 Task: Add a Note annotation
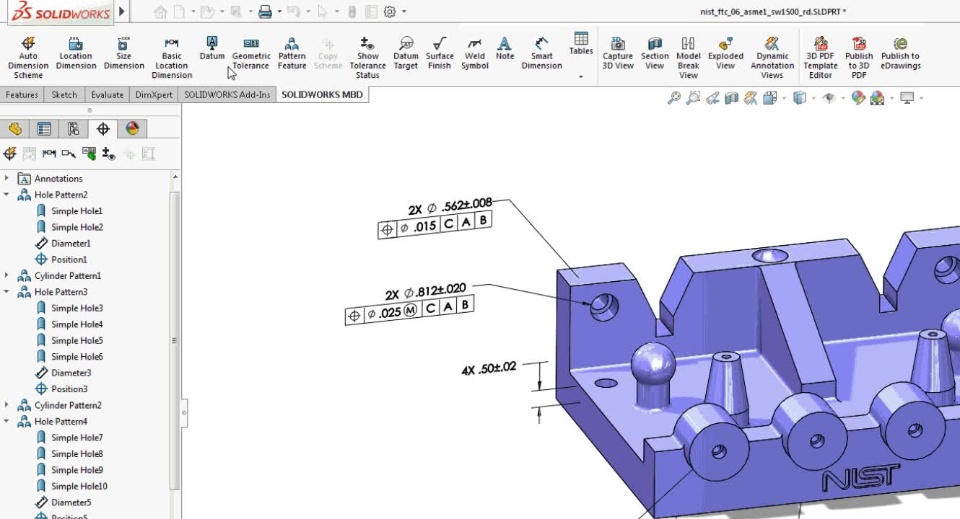[504, 48]
